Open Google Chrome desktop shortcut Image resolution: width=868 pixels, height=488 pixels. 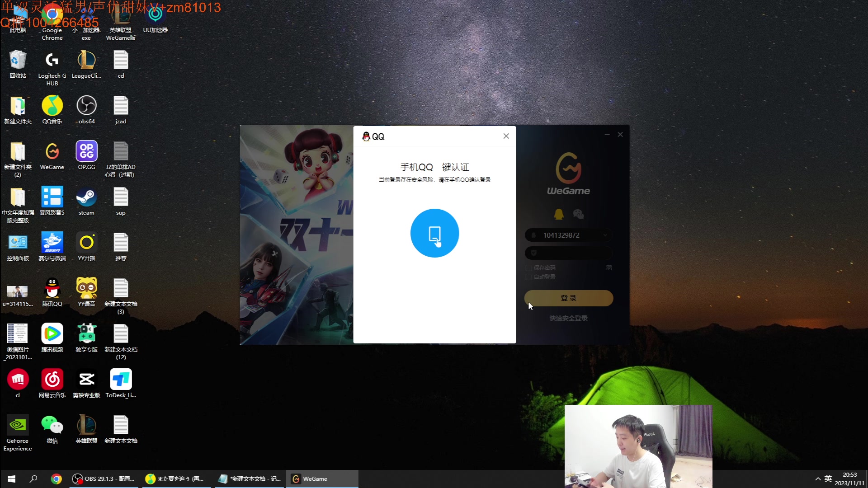[52, 22]
